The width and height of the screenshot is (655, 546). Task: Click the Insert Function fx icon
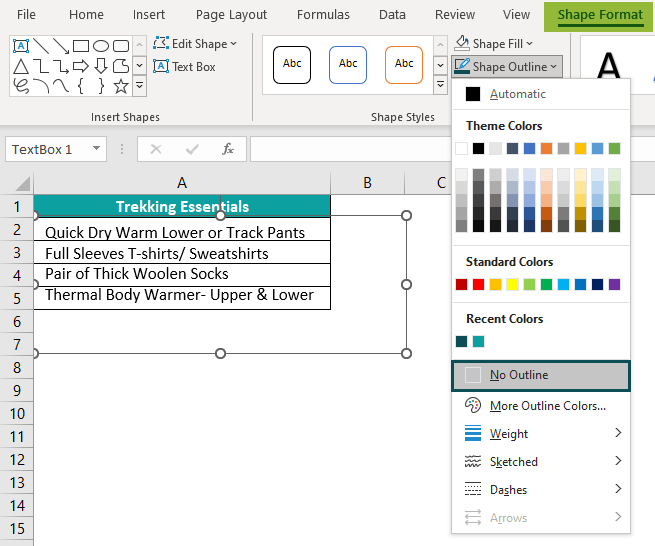(x=228, y=149)
